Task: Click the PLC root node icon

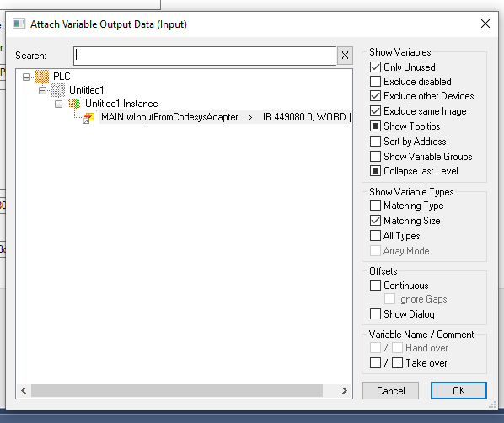Action: point(42,77)
